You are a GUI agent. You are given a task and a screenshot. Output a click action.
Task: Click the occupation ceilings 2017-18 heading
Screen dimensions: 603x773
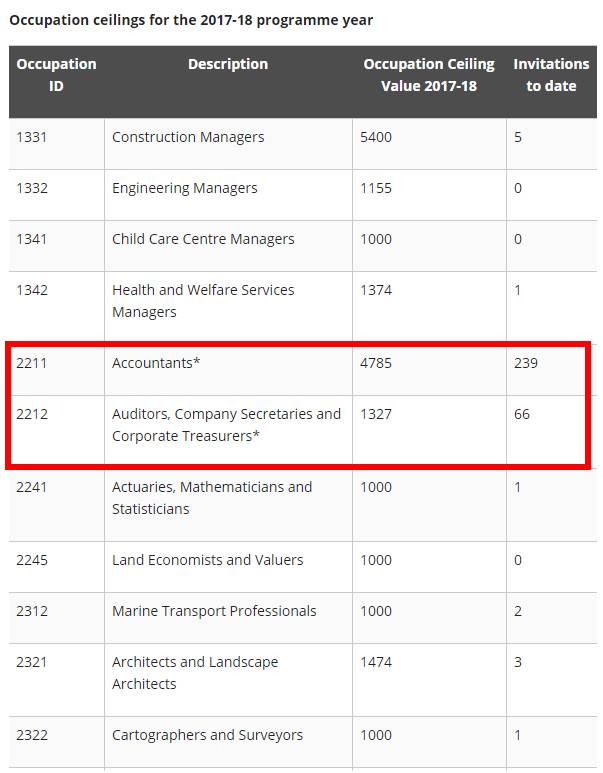point(191,20)
